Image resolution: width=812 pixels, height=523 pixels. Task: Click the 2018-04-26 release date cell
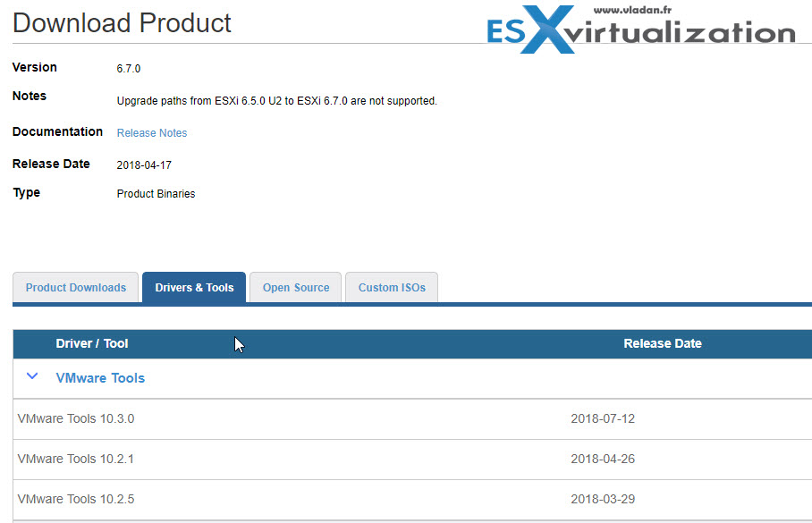tap(603, 459)
